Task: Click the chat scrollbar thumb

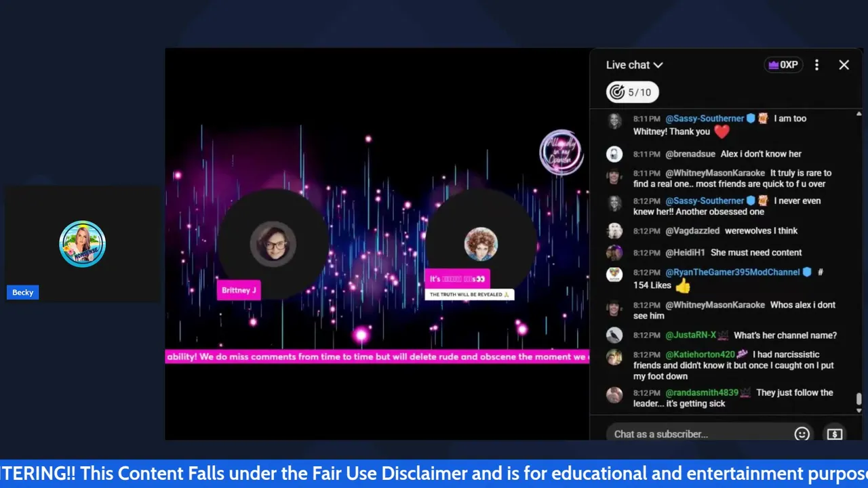Action: (859, 399)
